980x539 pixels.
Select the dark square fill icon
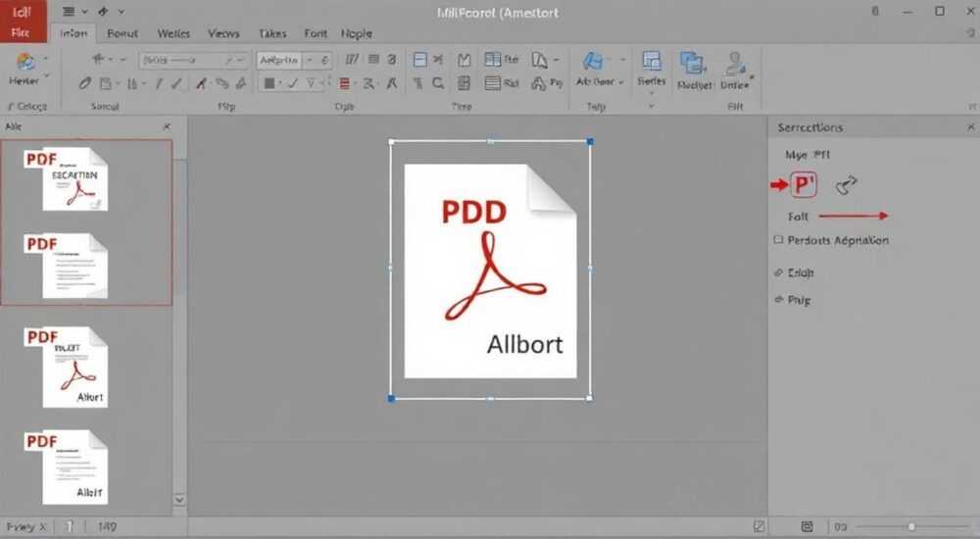coord(269,83)
